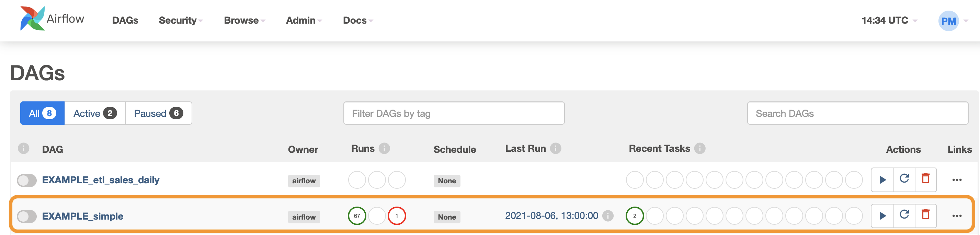Refresh the EXAMPLE_etl_sales_daily DAG

(904, 180)
